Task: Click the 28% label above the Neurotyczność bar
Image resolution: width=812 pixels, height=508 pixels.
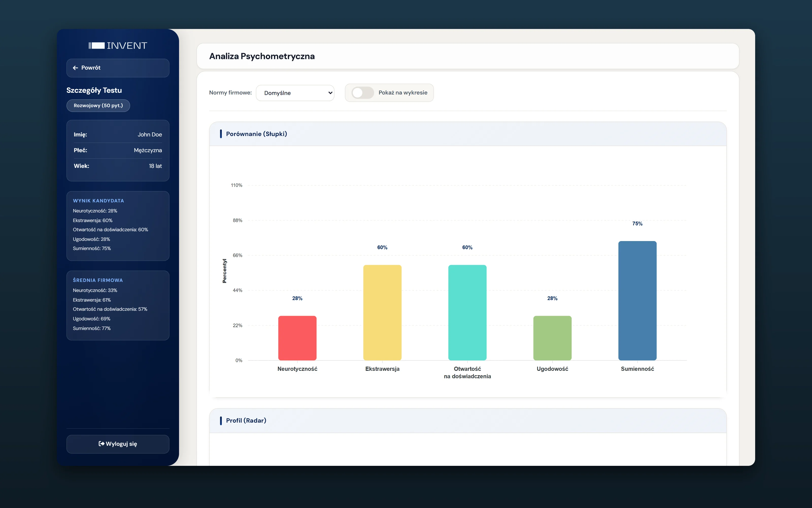Action: coord(297,298)
